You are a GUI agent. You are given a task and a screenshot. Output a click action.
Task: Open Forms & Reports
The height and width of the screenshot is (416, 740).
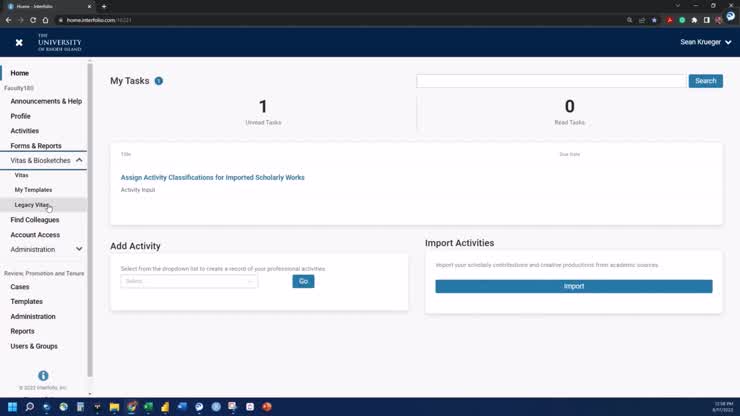36,146
